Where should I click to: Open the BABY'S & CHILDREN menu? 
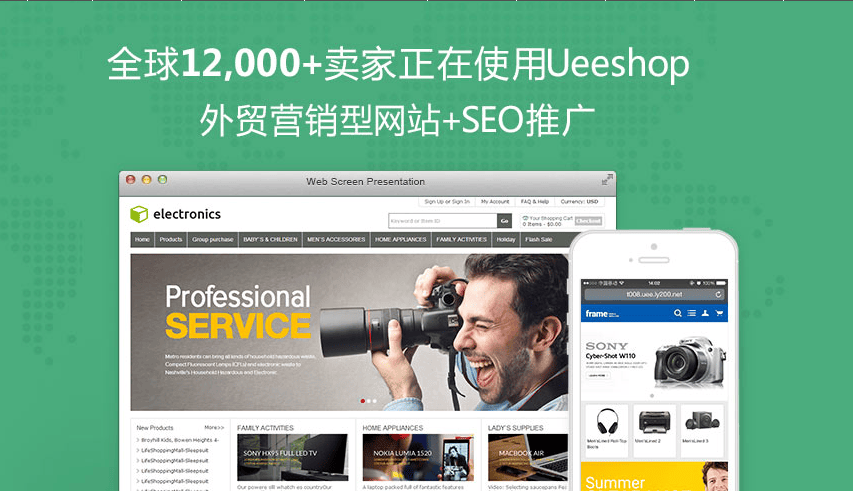(270, 240)
